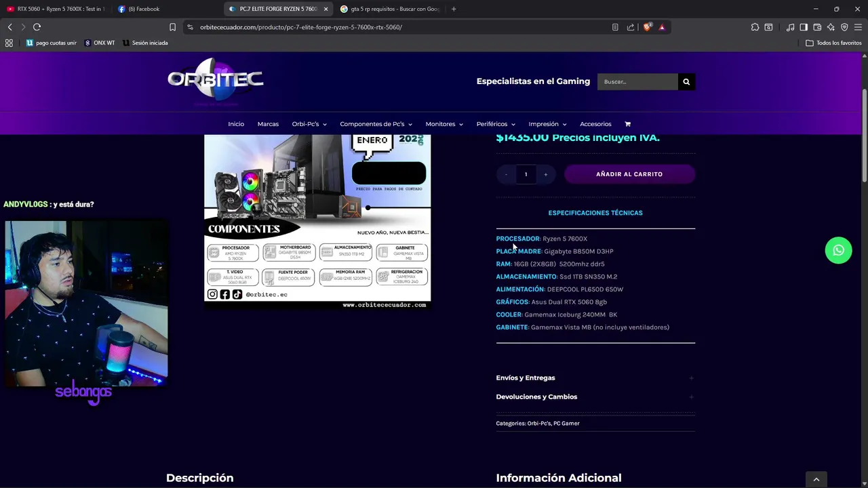Open the extensions puzzle icon
This screenshot has width=868, height=488.
(x=755, y=27)
